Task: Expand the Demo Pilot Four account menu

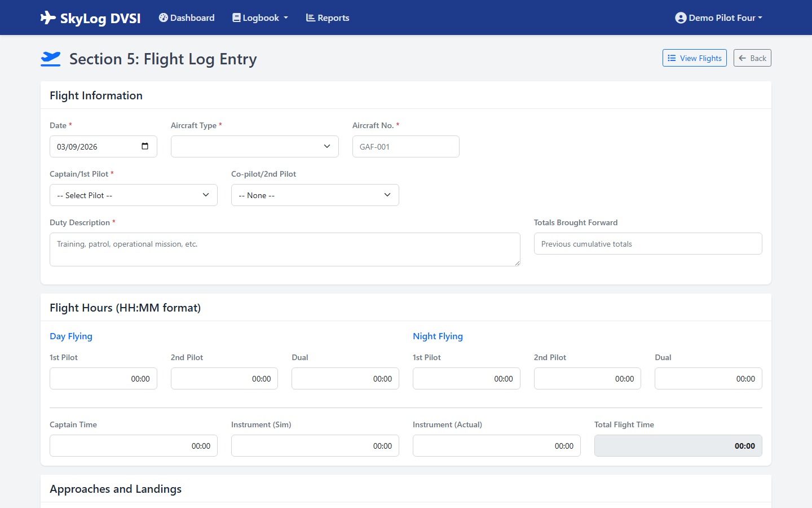Action: point(718,18)
